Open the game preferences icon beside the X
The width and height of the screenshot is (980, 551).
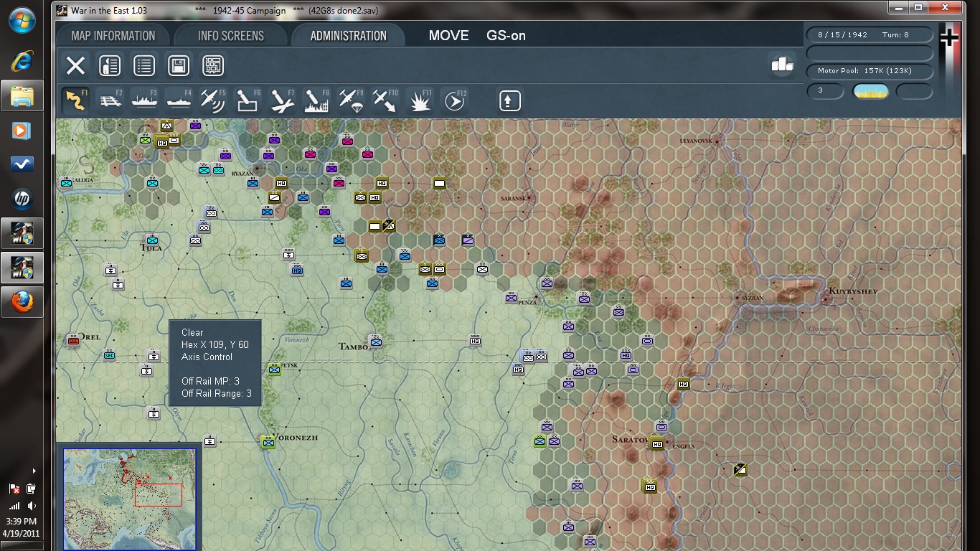coord(110,66)
